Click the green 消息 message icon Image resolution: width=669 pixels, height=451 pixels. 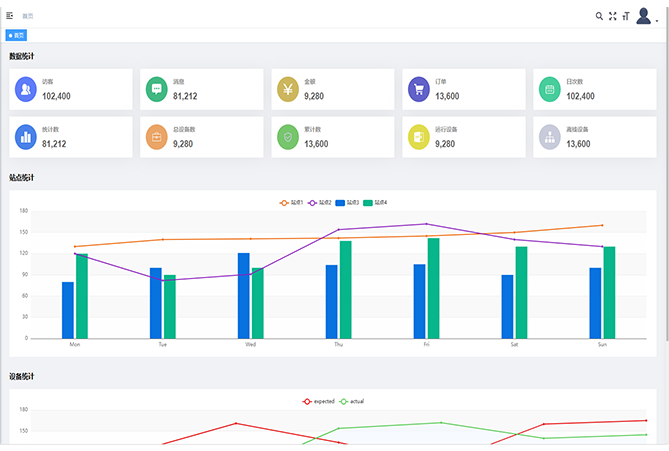click(156, 89)
